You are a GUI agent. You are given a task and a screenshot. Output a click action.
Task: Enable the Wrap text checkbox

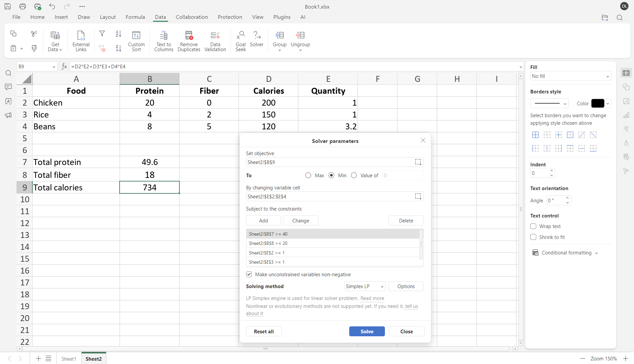[533, 226]
